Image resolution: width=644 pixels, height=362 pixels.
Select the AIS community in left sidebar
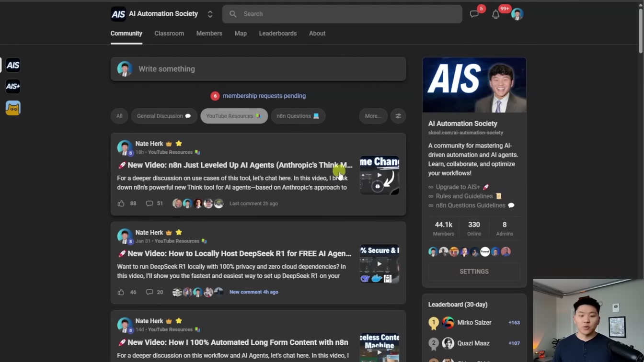(13, 65)
